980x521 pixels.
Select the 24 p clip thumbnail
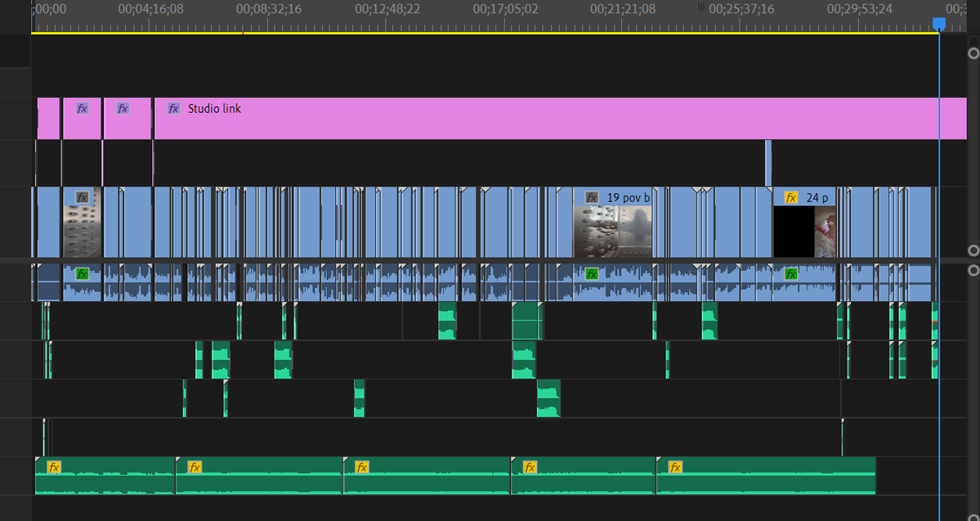[804, 232]
